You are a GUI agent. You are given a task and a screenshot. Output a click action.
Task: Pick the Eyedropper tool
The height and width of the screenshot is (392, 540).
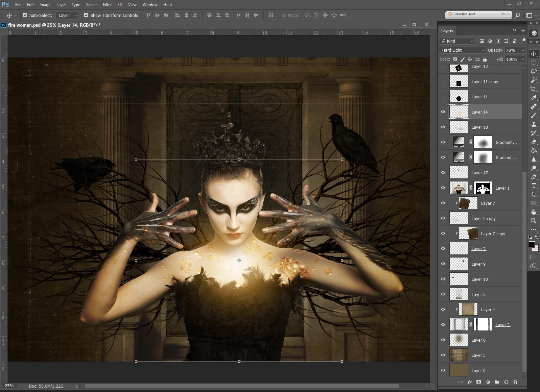coord(534,98)
